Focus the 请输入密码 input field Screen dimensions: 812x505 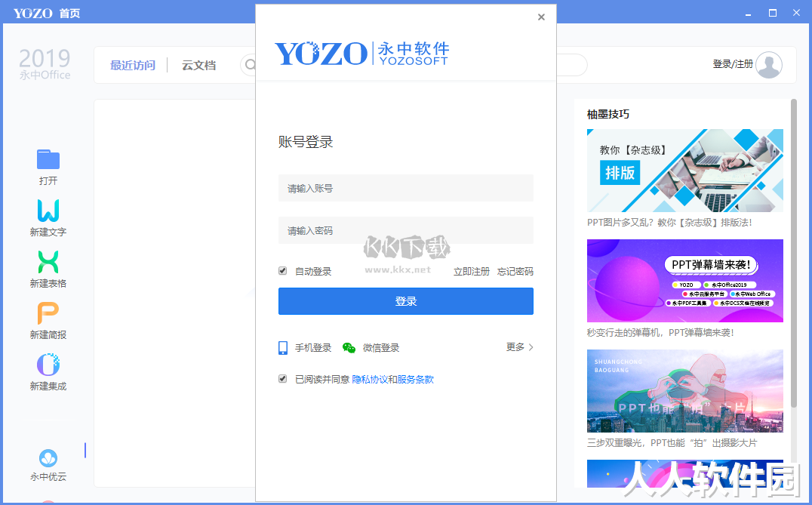click(x=406, y=230)
